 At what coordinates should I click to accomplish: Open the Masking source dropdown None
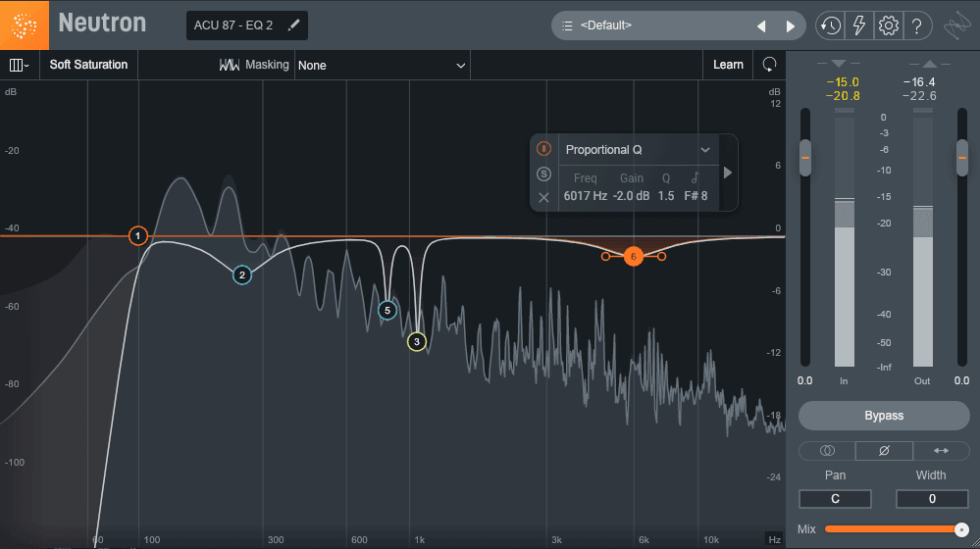tap(382, 65)
